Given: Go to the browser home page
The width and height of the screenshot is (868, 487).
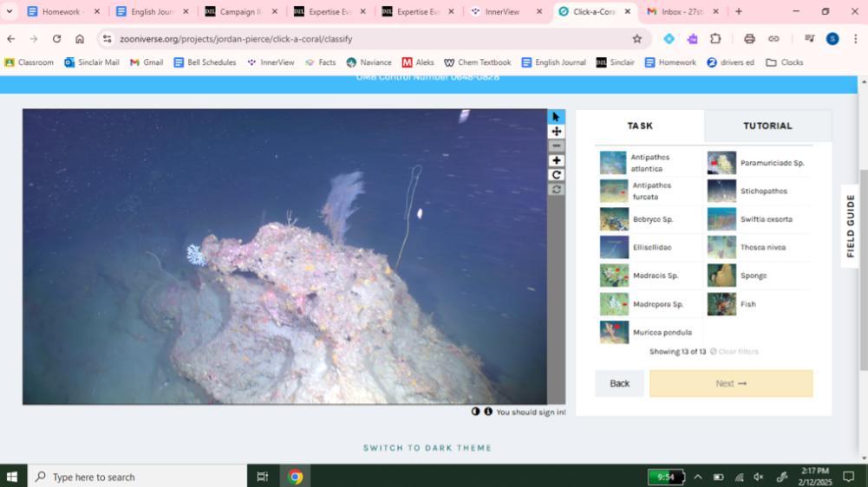Looking at the screenshot, I should [x=80, y=39].
